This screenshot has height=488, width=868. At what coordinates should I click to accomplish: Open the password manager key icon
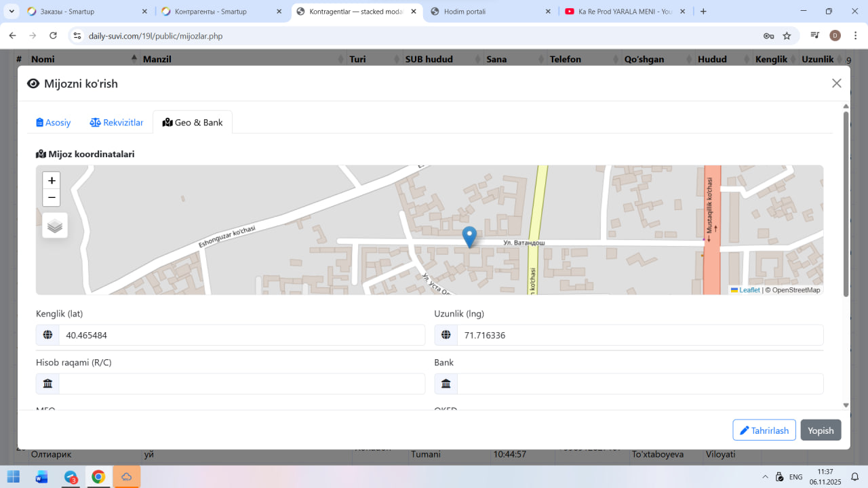click(768, 36)
